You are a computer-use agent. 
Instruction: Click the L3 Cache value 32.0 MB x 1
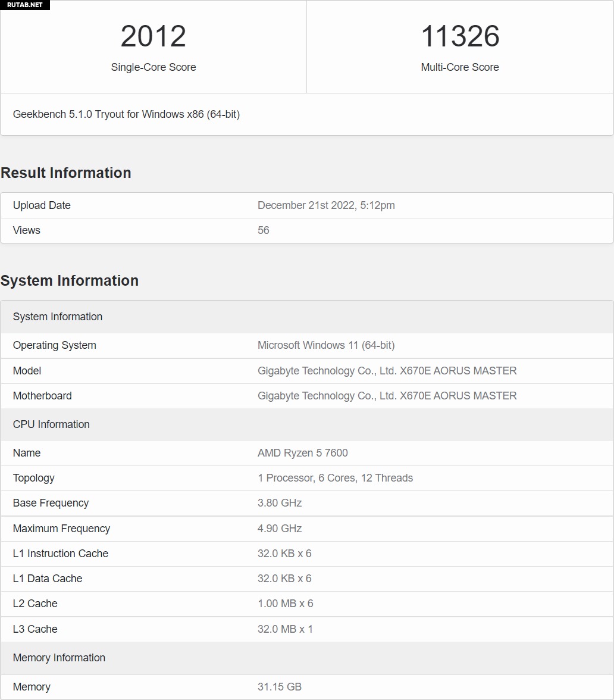(x=285, y=629)
